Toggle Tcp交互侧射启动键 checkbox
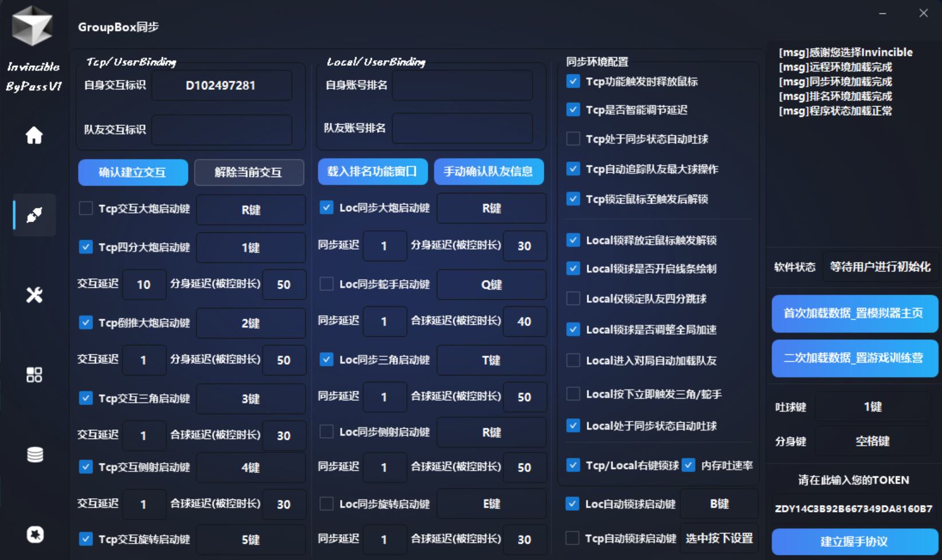Screen dimensions: 942x560 tap(86, 467)
